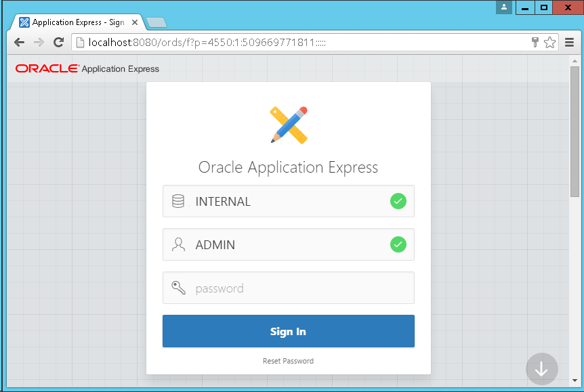This screenshot has width=584, height=392.
Task: Click the Reset Password link
Action: coord(289,361)
